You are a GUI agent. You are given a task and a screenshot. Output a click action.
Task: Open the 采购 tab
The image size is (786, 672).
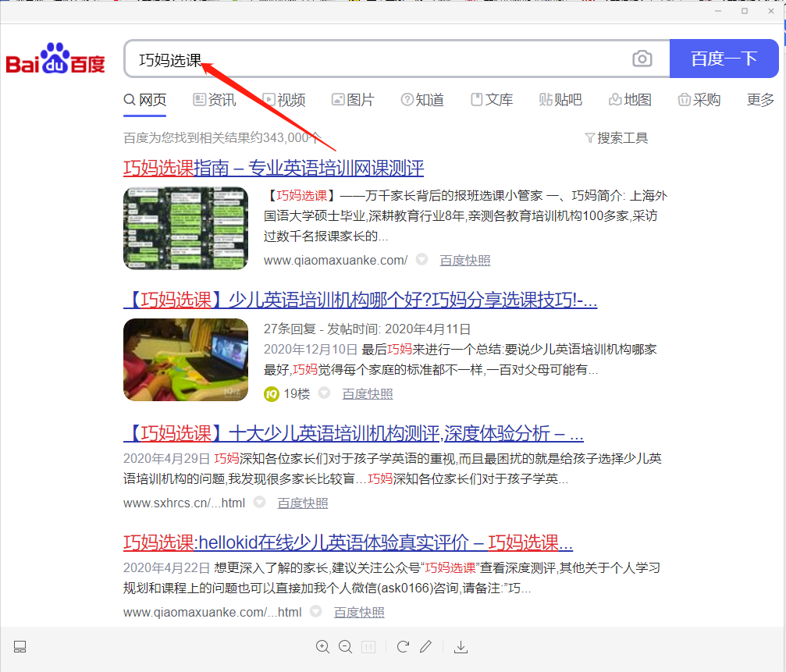click(699, 100)
